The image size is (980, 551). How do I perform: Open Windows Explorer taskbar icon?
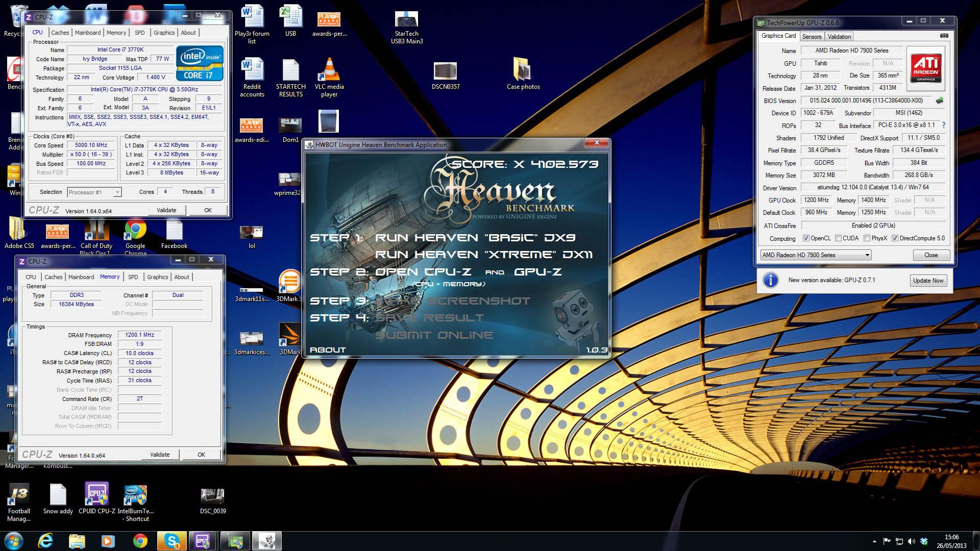77,541
